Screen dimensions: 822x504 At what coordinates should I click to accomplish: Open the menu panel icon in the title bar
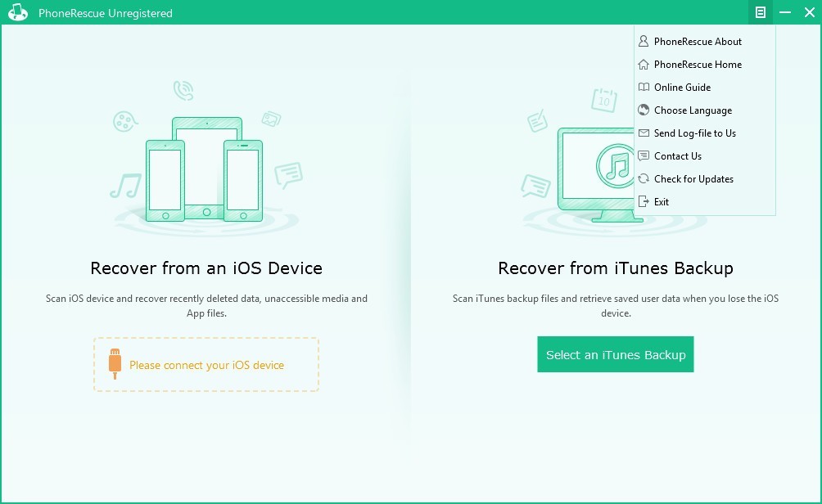click(759, 12)
